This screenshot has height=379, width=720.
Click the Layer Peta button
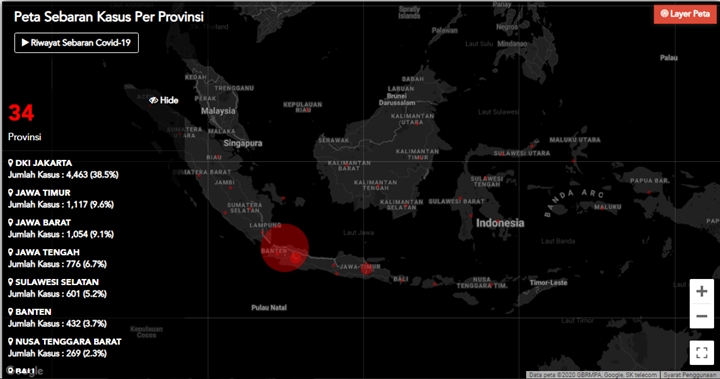pyautogui.click(x=685, y=14)
